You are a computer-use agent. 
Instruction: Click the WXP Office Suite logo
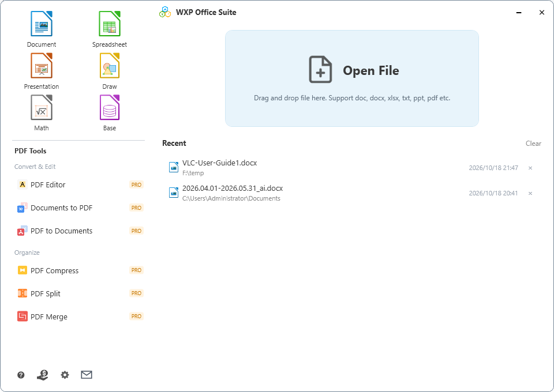click(x=165, y=12)
